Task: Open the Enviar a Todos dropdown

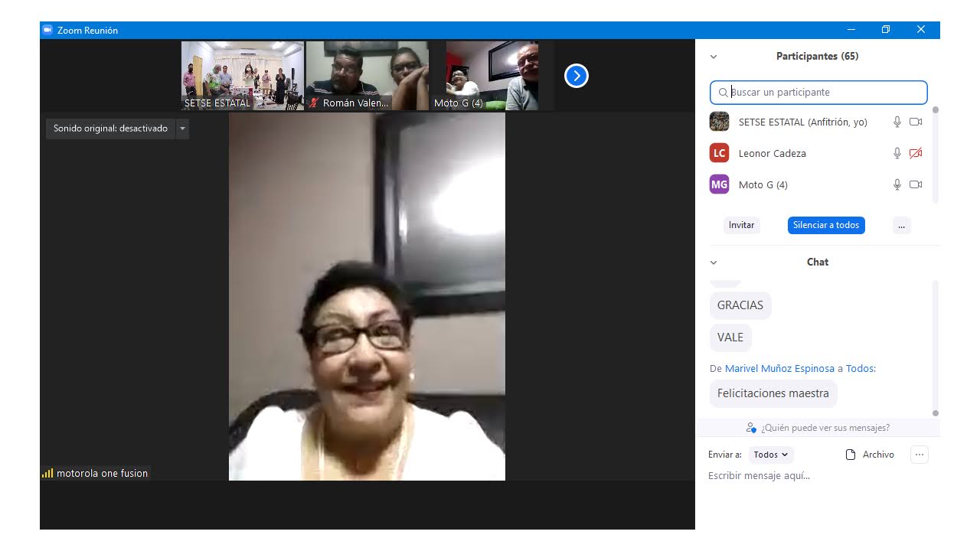Action: click(770, 455)
